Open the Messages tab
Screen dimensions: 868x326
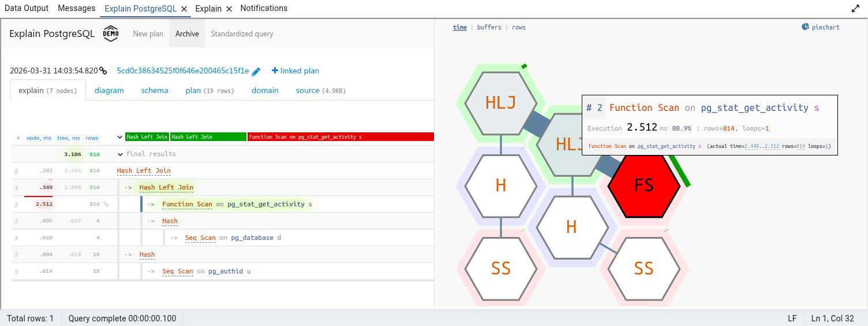[x=77, y=9]
